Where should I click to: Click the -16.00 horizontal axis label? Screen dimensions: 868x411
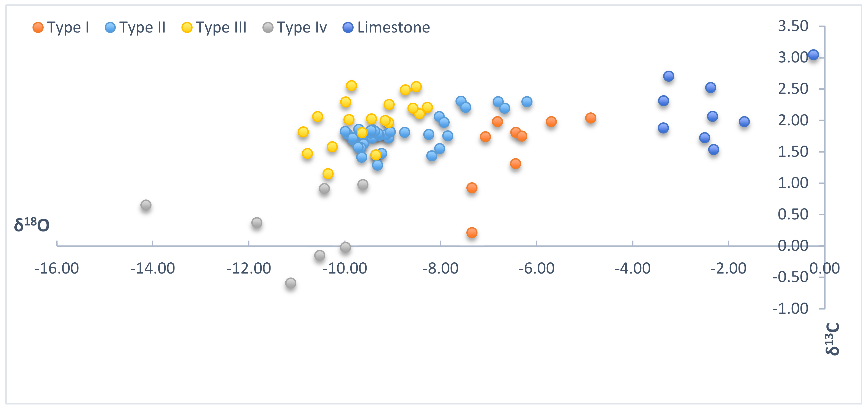[57, 268]
